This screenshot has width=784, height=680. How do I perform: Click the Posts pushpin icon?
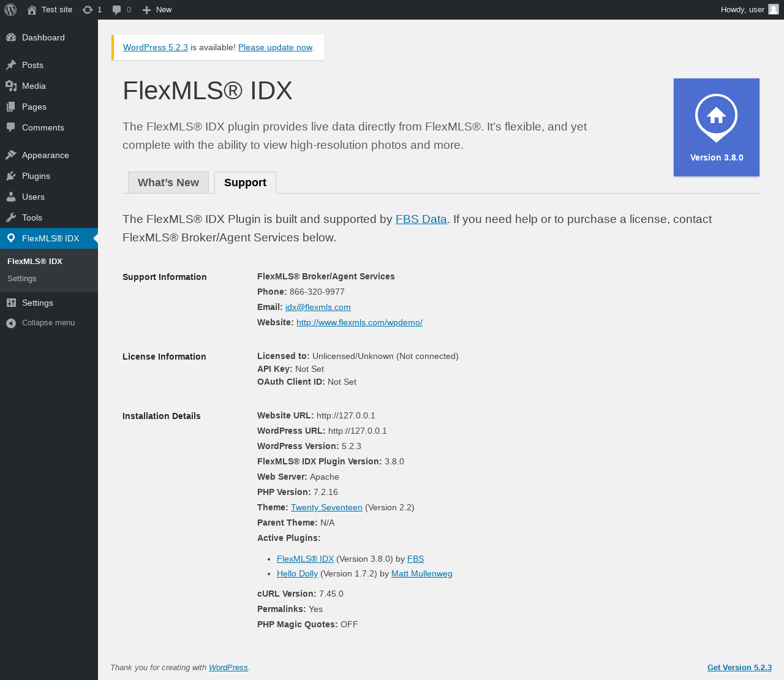11,65
